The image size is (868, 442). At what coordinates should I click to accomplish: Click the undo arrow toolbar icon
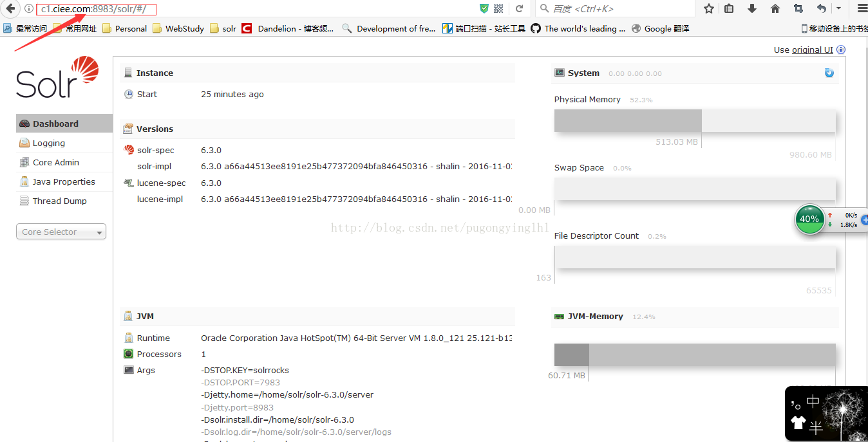pos(822,8)
